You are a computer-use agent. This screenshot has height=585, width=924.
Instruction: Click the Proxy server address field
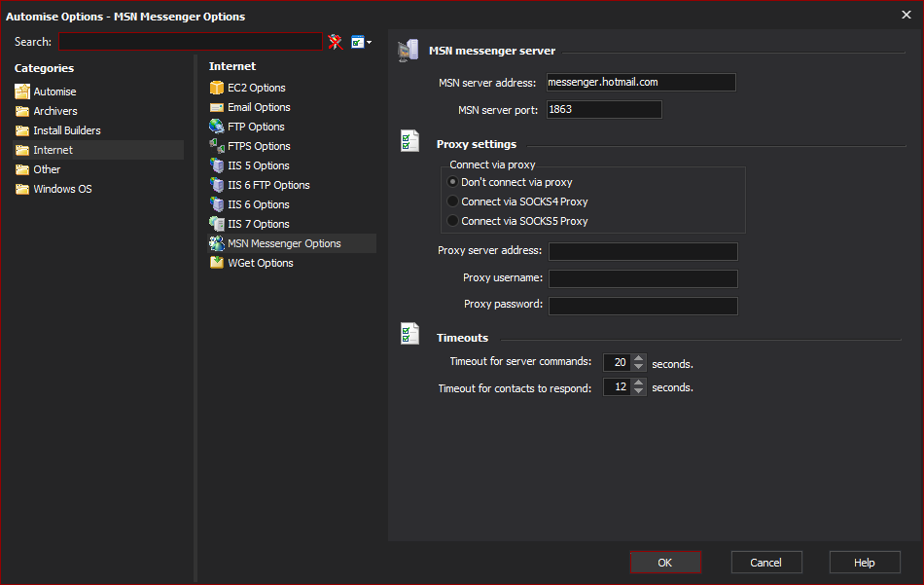tap(643, 251)
